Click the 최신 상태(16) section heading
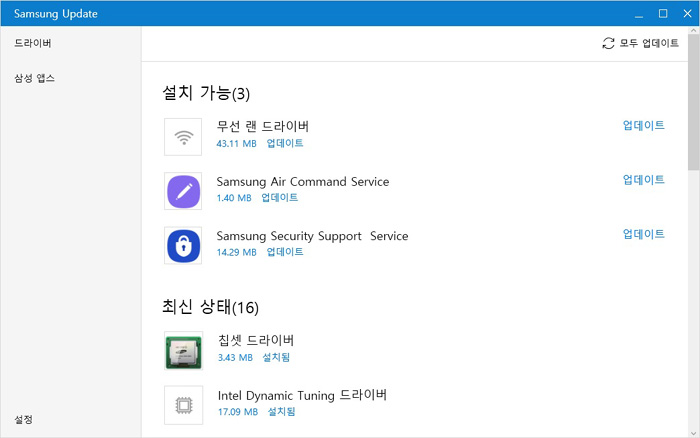Image resolution: width=700 pixels, height=438 pixels. pyautogui.click(x=210, y=307)
